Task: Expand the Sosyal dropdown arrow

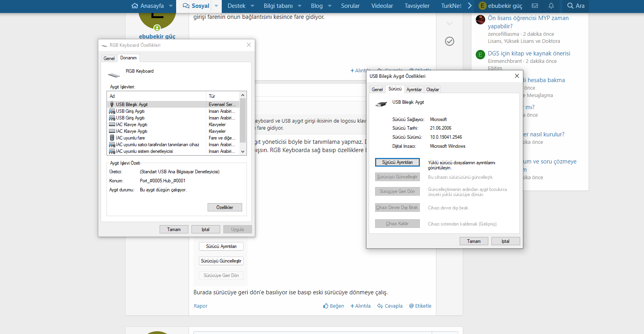Action: pyautogui.click(x=216, y=6)
